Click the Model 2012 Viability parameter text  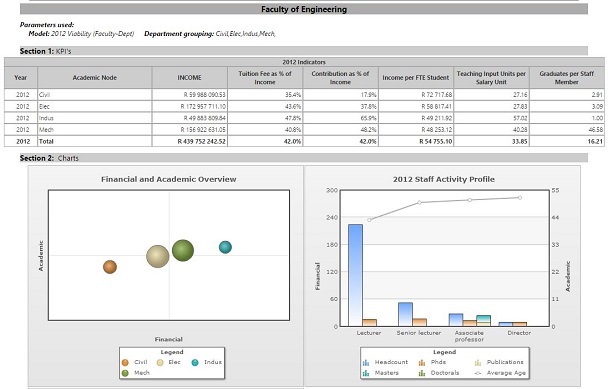pos(81,34)
